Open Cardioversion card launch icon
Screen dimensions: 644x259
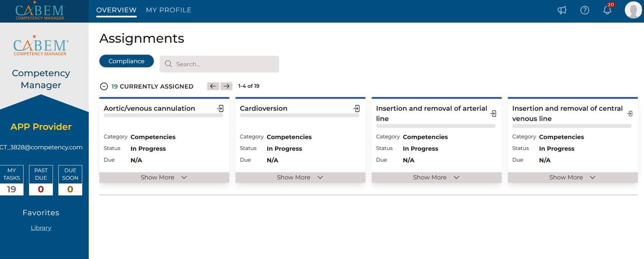coord(356,109)
